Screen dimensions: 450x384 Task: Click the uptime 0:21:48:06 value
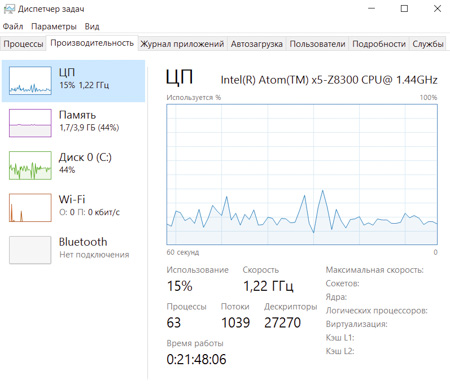click(196, 359)
